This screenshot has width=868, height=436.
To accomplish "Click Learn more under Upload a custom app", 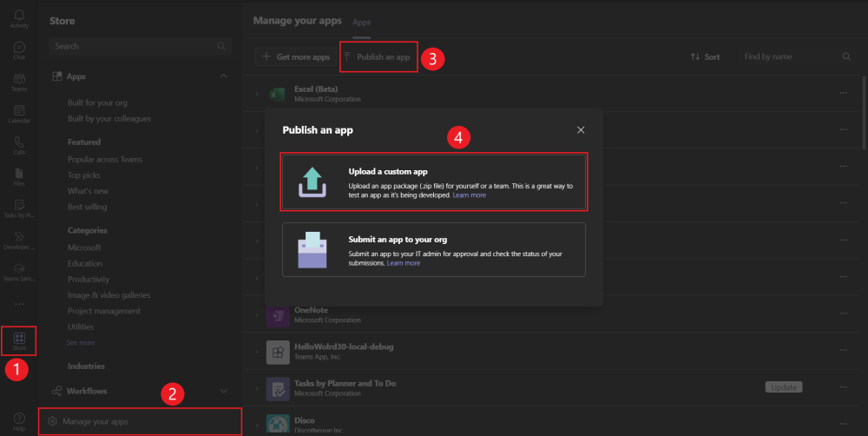I will click(x=469, y=195).
